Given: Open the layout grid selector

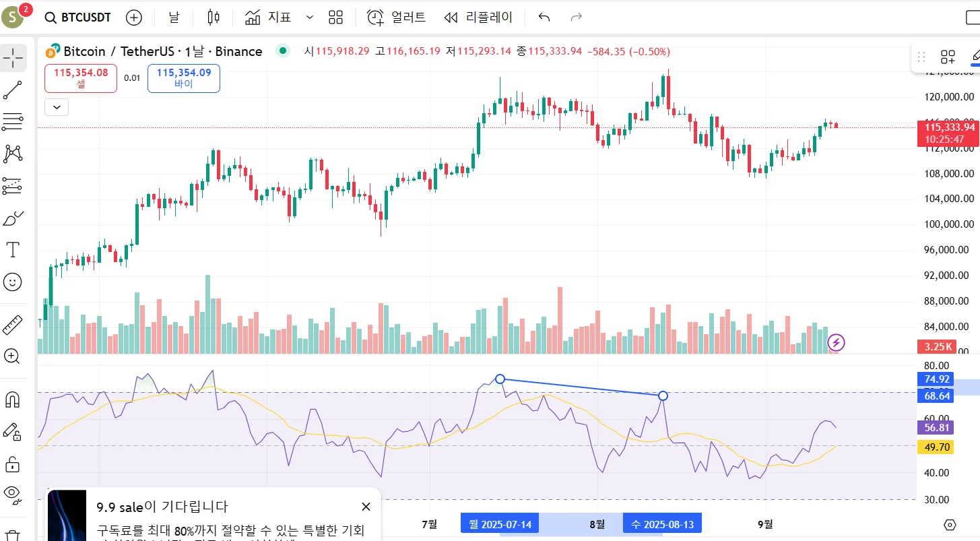Looking at the screenshot, I should [335, 18].
